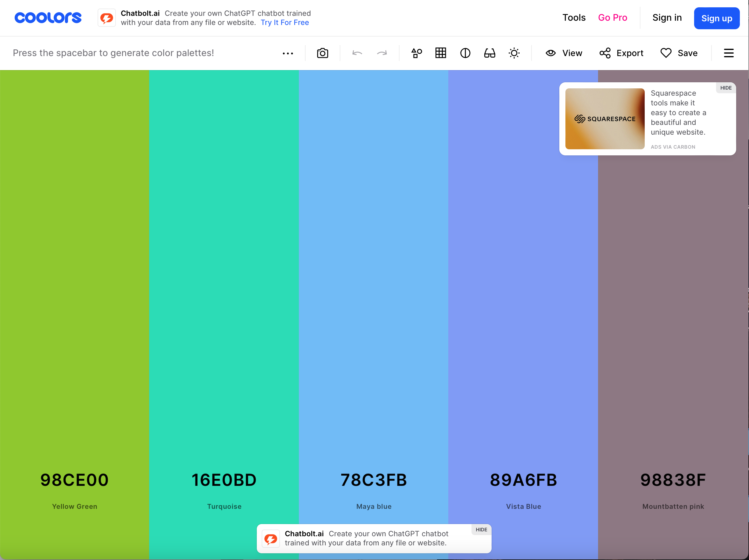This screenshot has width=749, height=560.
Task: Open the Tools menu
Action: 574,18
